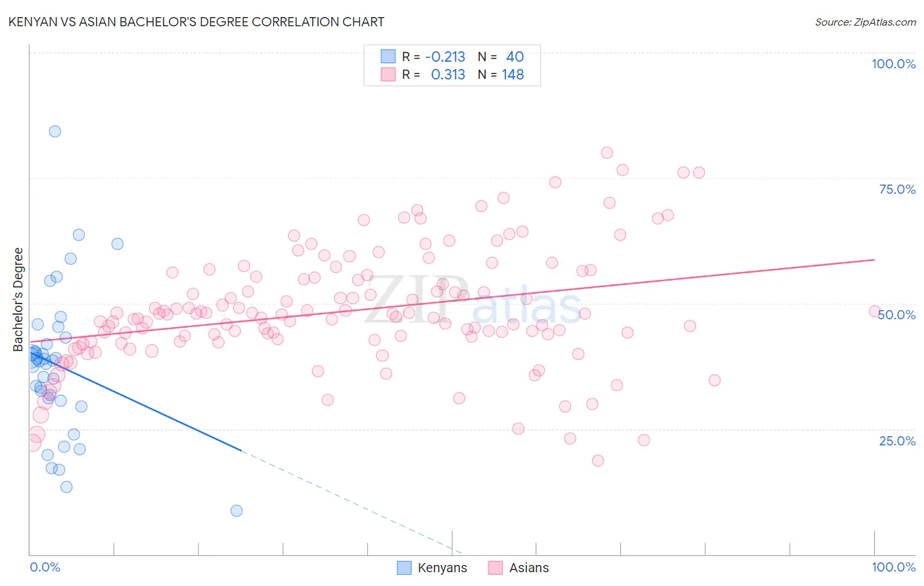Click the Bachelor's Degree axis title
The height and width of the screenshot is (586, 924).
[x=18, y=300]
